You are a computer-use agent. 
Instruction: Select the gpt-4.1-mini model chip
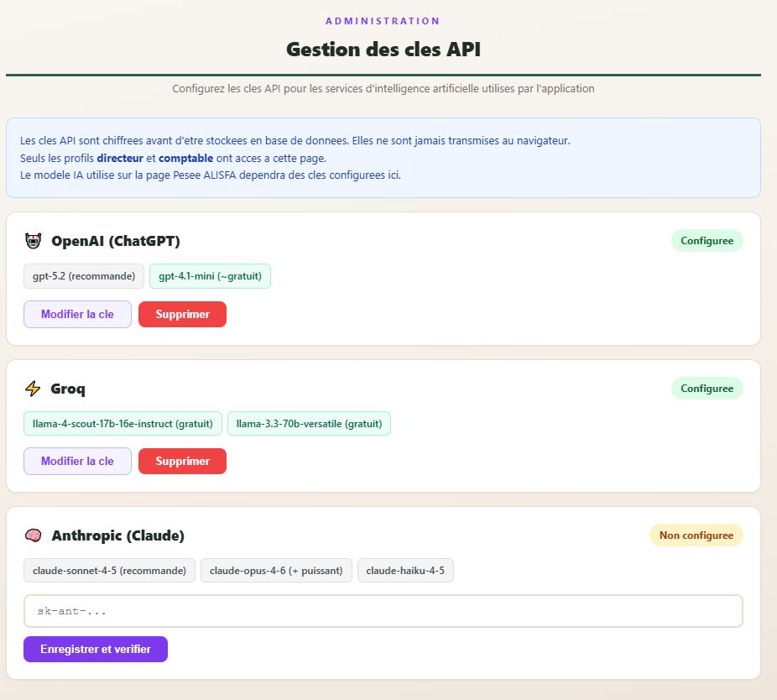pos(210,276)
